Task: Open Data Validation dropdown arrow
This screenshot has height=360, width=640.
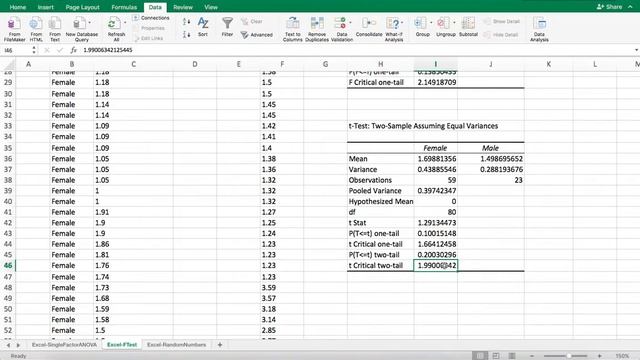Action: click(351, 23)
